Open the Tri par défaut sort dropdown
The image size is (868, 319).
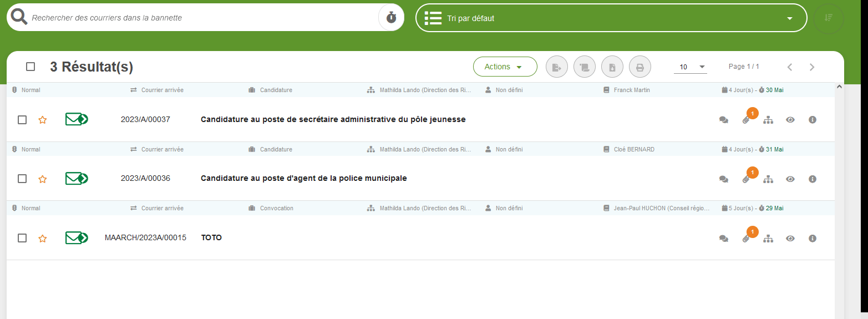[611, 18]
